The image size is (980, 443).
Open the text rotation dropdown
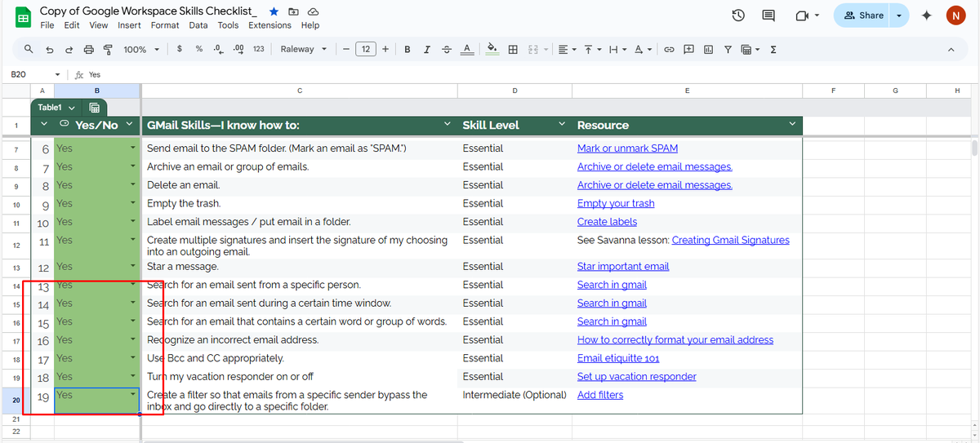click(x=644, y=49)
